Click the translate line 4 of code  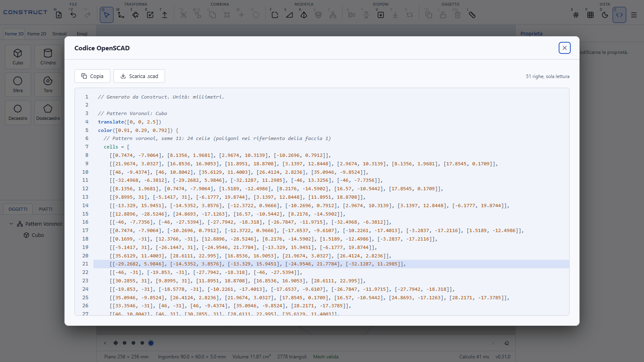[x=130, y=122]
